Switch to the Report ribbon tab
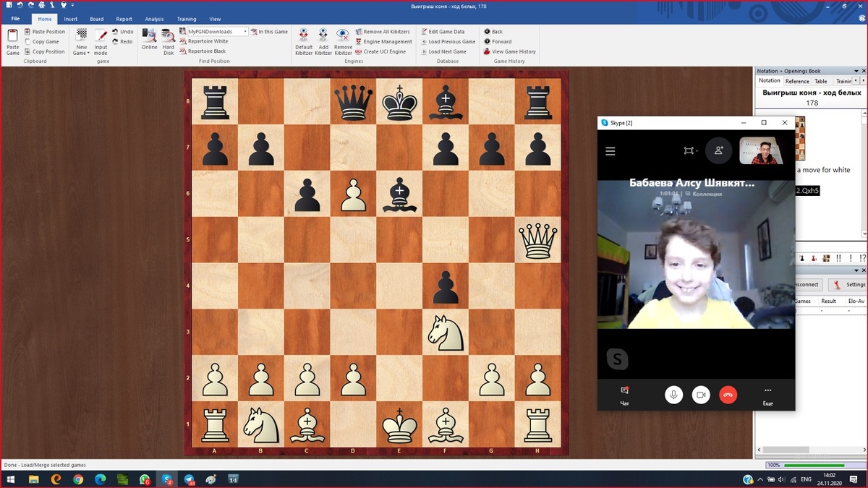The height and width of the screenshot is (488, 868). coord(124,19)
